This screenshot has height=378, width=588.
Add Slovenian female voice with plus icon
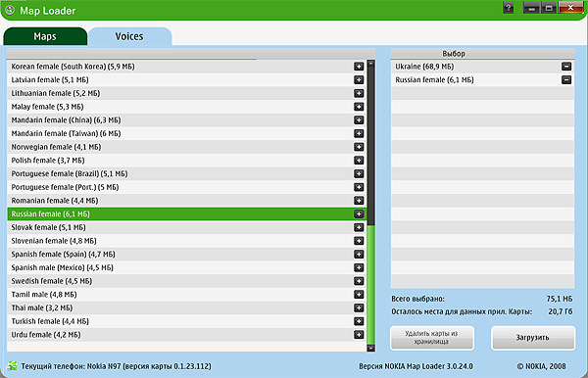click(359, 241)
